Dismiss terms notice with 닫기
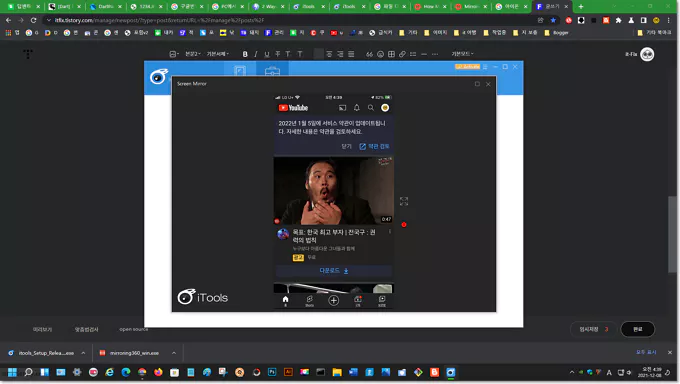This screenshot has height=384, width=680. coord(346,147)
